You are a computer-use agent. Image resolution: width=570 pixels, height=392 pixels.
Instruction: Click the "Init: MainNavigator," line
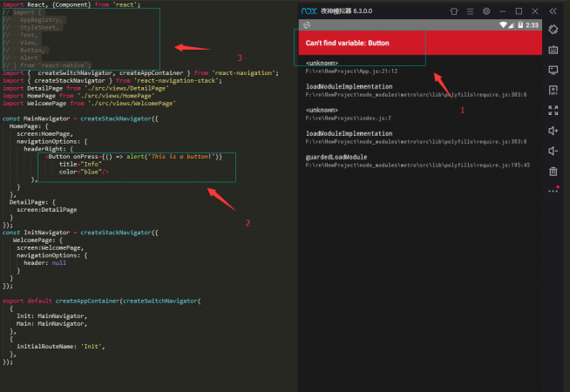coord(52,316)
